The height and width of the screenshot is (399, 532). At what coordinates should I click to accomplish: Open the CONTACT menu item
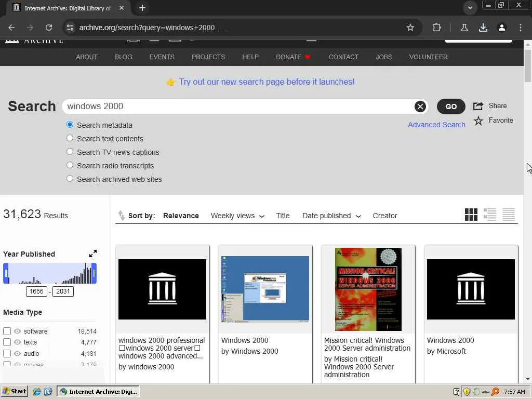[x=343, y=57]
